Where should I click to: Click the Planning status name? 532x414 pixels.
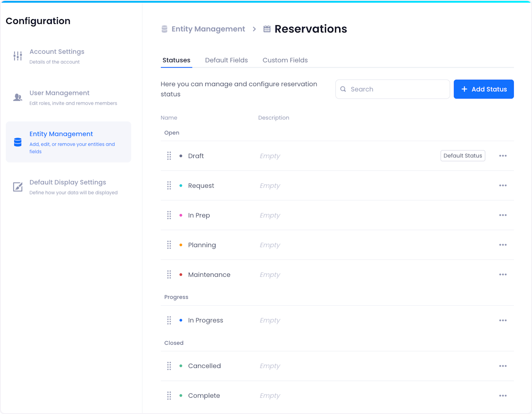[202, 245]
